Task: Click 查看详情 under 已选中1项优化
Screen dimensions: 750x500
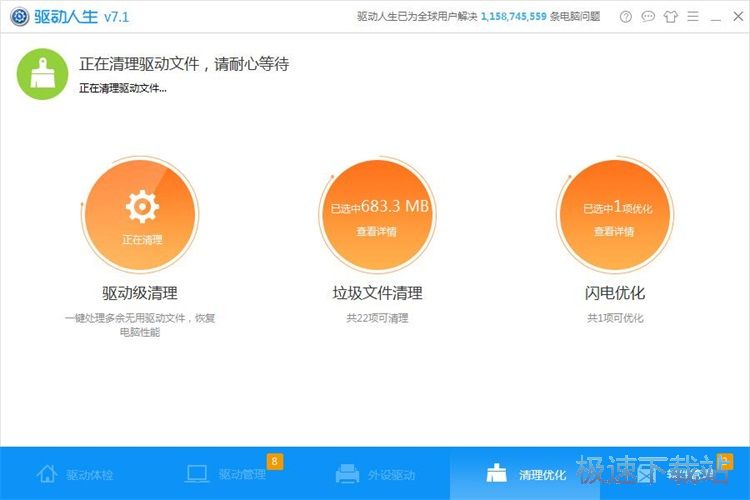Action: click(614, 232)
